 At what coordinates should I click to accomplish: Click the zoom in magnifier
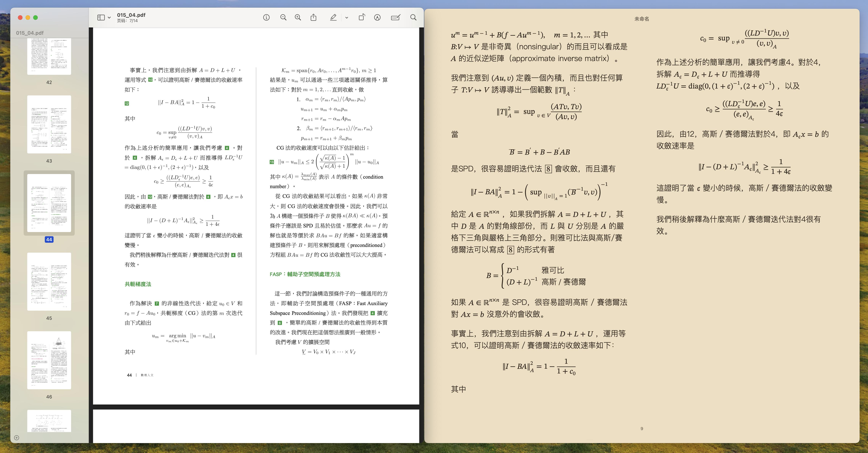298,18
